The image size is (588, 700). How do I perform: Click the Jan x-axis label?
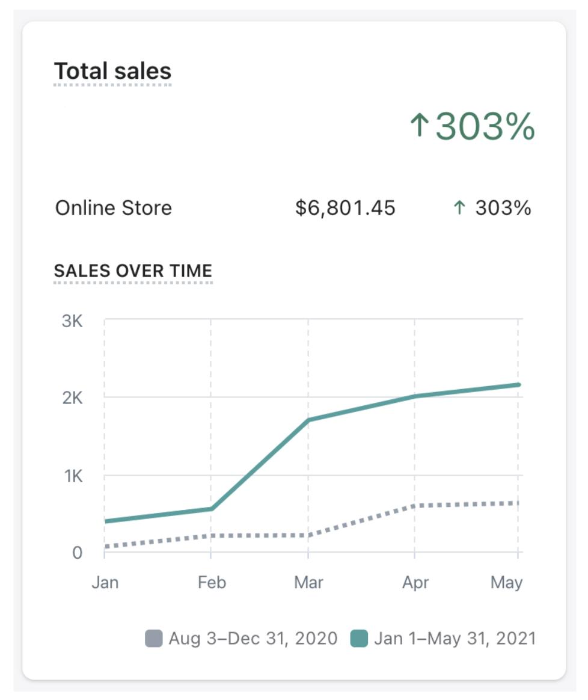[105, 583]
